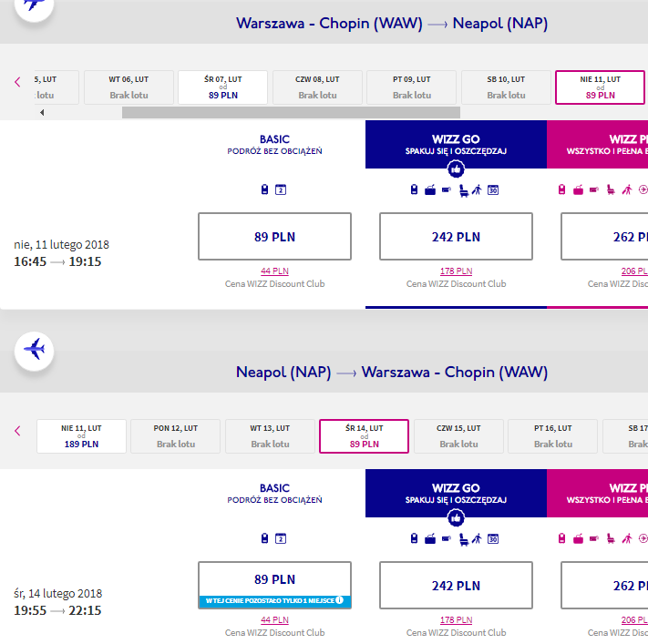Open the 178 PLN Discount Club price for return WIZZ GO
Screen dimensions: 648x644
point(456,619)
